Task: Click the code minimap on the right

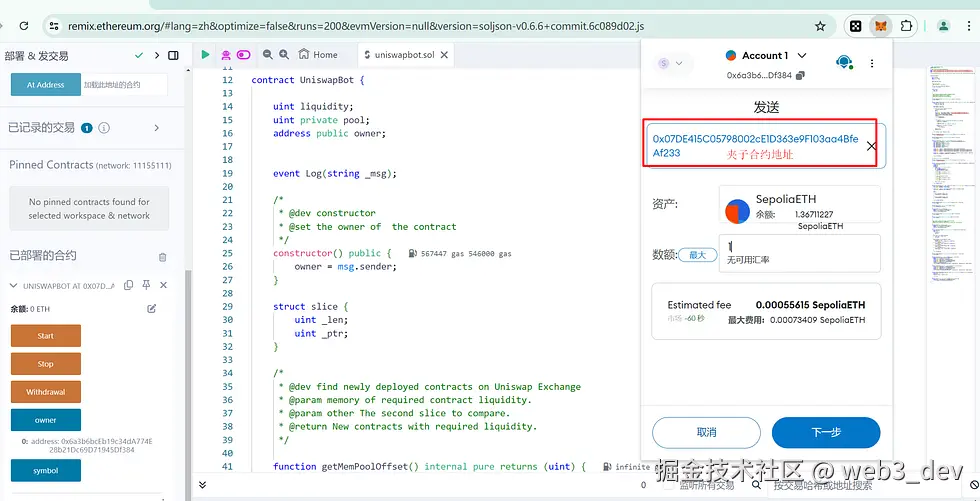Action: [x=952, y=175]
